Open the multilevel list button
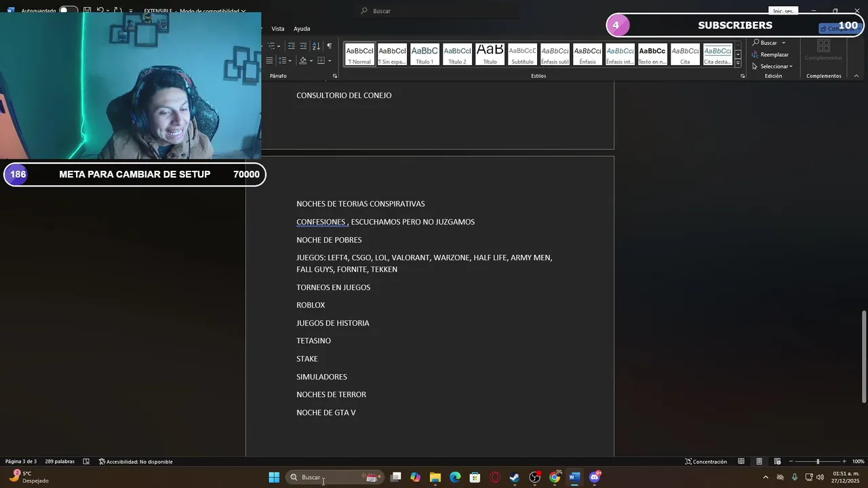Viewport: 868px width, 488px height. click(271, 46)
